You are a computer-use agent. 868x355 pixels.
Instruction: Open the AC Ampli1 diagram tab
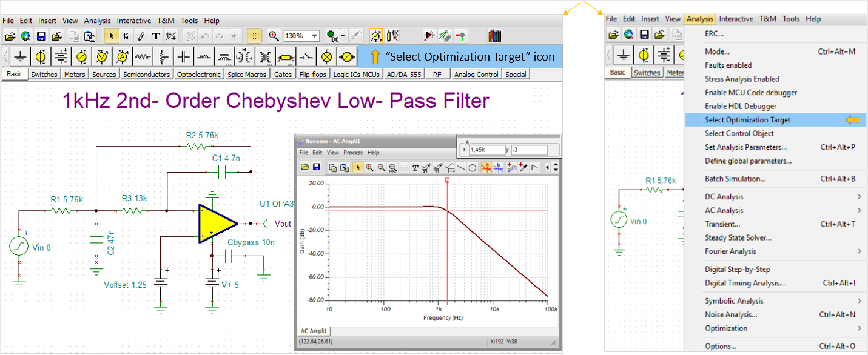click(x=314, y=331)
